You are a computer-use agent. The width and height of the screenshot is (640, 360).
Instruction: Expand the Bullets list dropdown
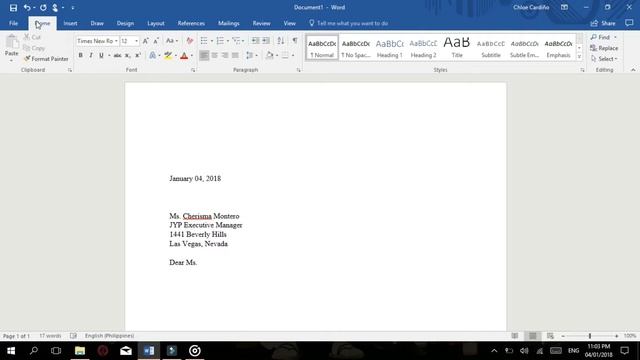[x=212, y=41]
